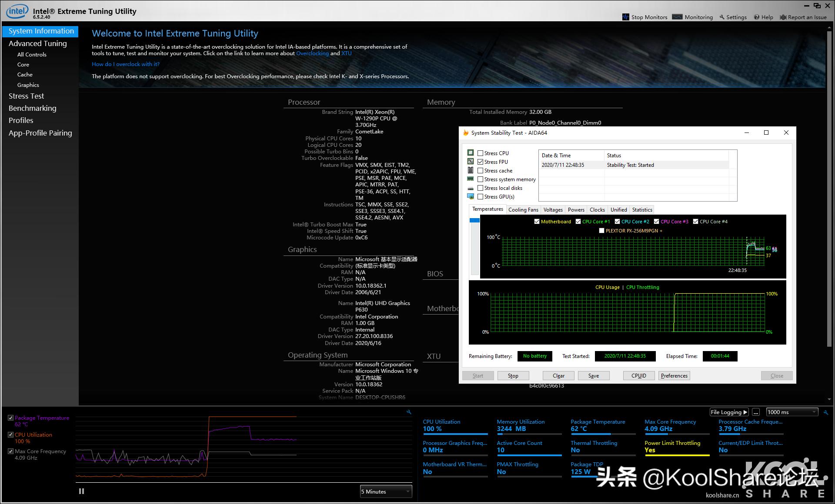Viewport: 835px width, 504px height.
Task: Open the 5 Minutes time range dropdown
Action: coord(386,491)
